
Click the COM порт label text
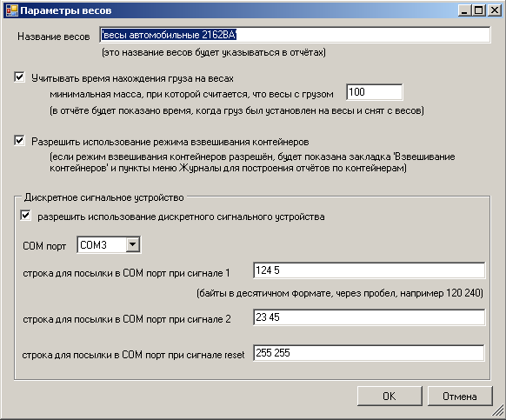coord(44,246)
